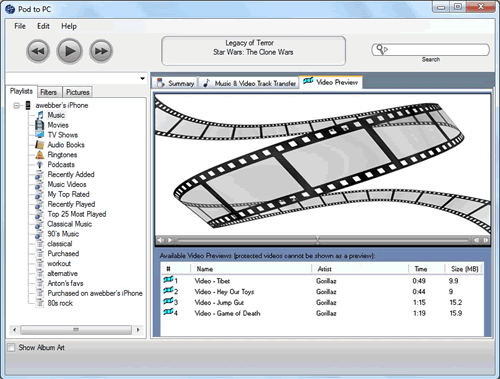Click the magnifier icon in the search box

(380, 49)
